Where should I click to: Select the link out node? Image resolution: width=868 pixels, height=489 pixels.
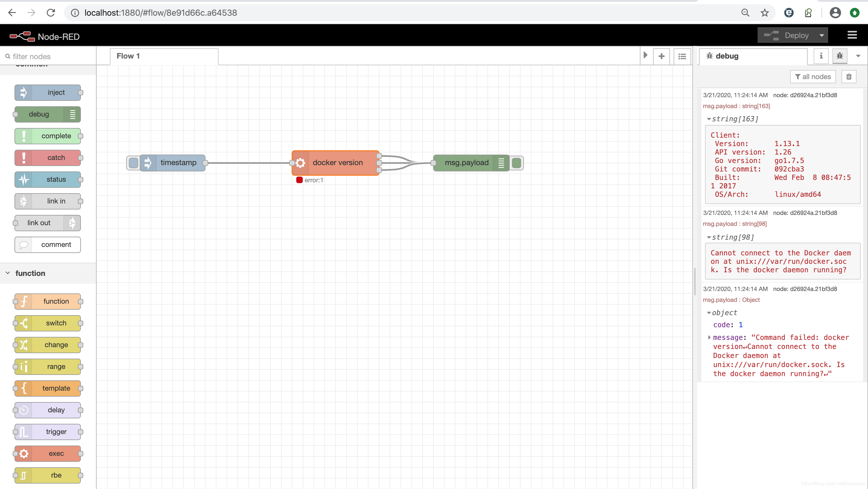48,223
